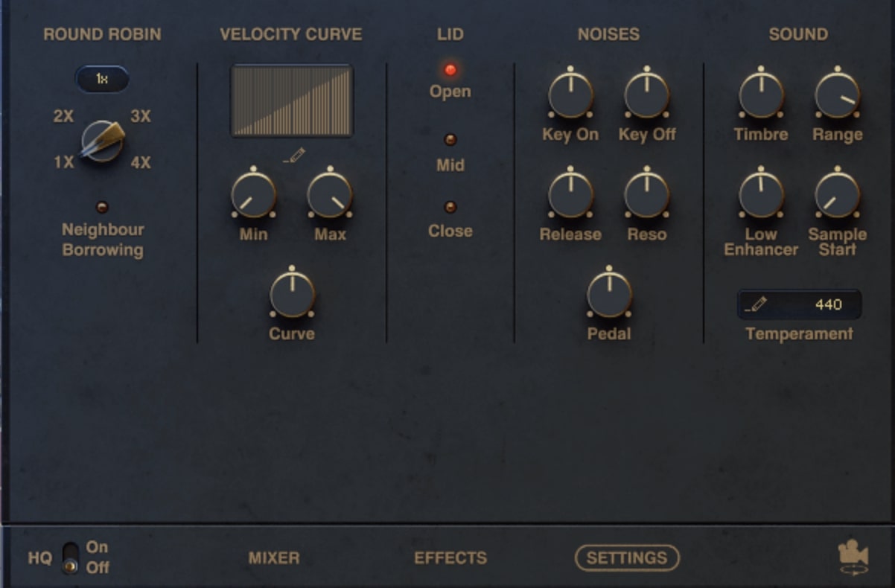Click the Reso noise knob
895x588 pixels.
tap(646, 195)
